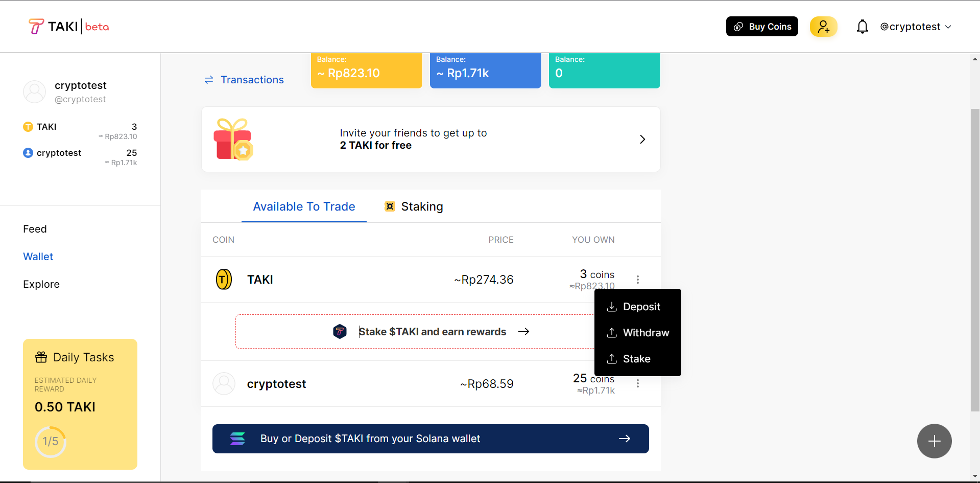Select Stake from the context menu
Image resolution: width=980 pixels, height=483 pixels.
(629, 359)
